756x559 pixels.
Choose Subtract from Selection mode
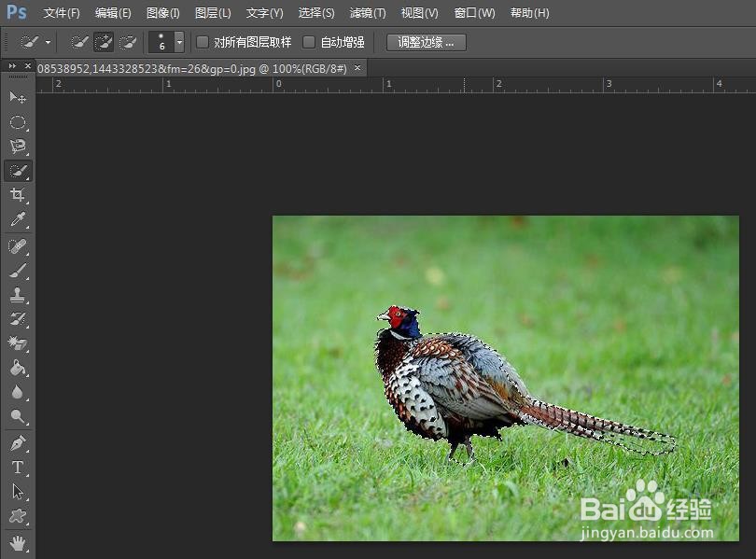point(127,42)
